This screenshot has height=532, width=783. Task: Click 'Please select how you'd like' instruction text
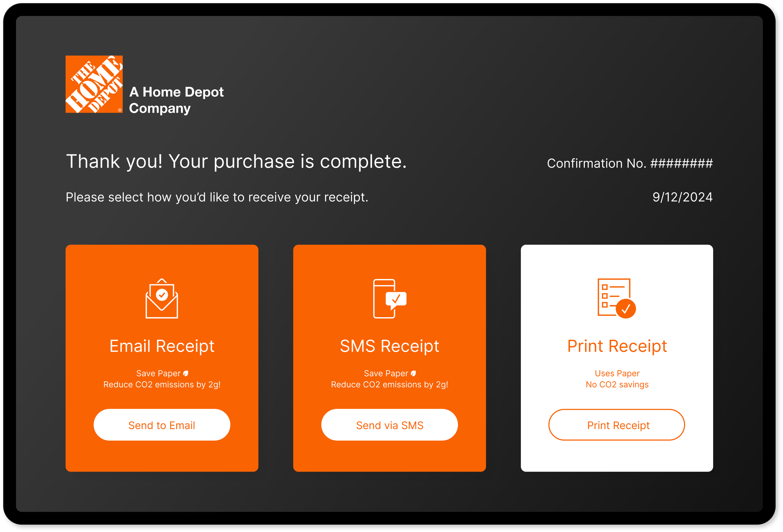coord(217,197)
